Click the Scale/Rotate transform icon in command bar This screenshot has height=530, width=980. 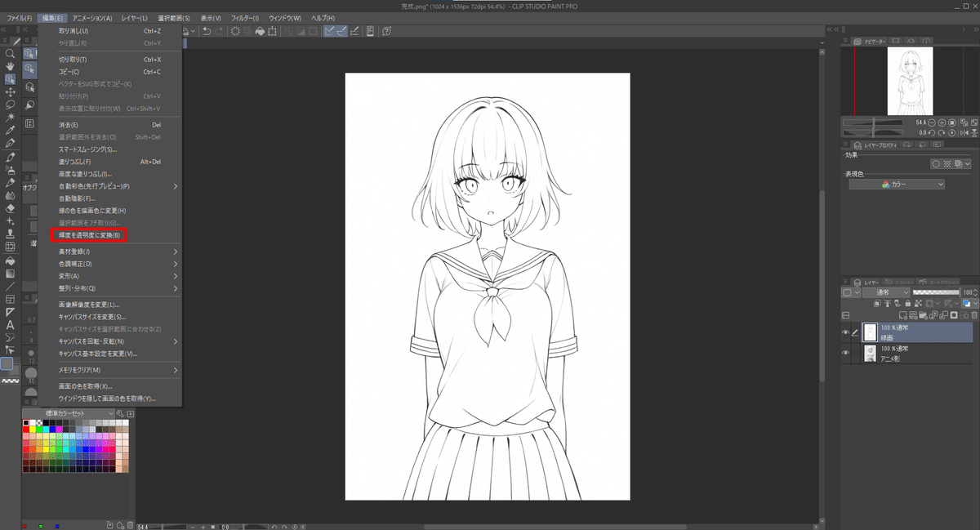coord(272,31)
